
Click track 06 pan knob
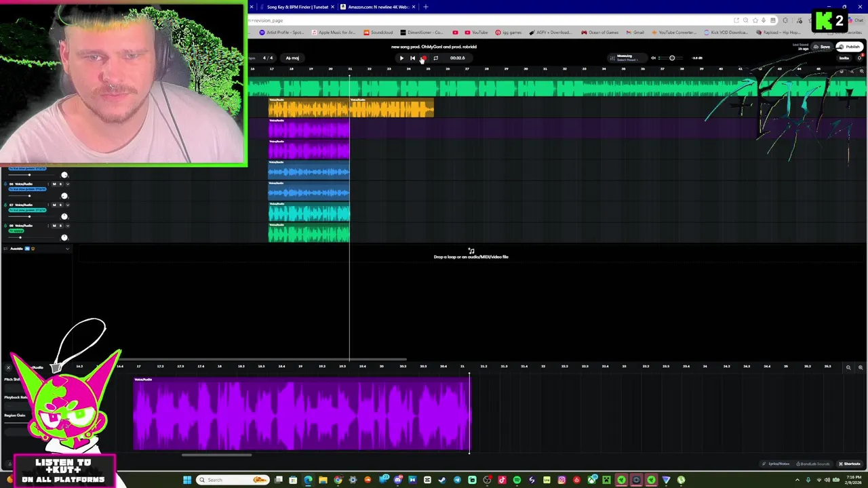(x=64, y=196)
